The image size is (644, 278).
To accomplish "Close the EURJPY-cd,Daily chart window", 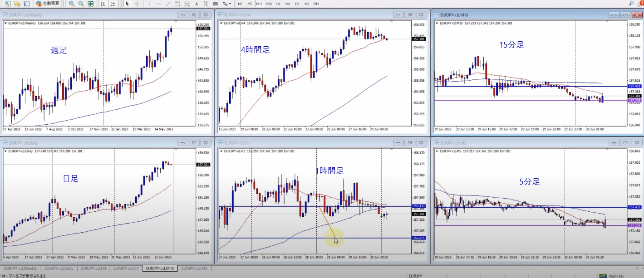I will [205, 142].
